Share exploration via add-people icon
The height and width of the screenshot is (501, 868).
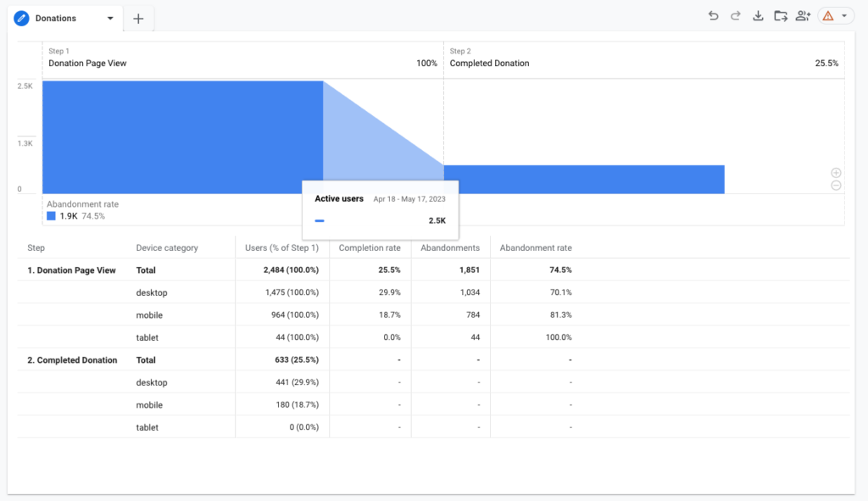point(803,16)
